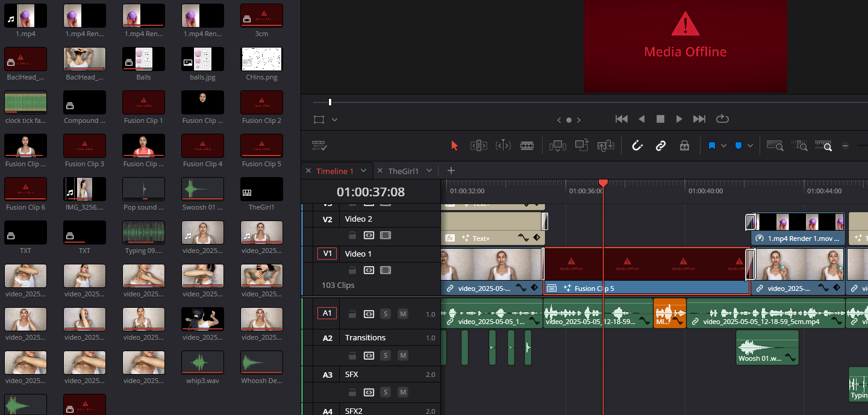The height and width of the screenshot is (415, 868).
Task: Open the transform overlay mode dropdown
Action: pyautogui.click(x=334, y=119)
